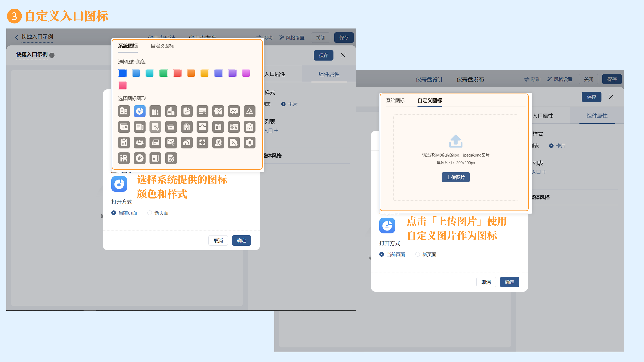Viewport: 644px width, 362px height.
Task: Open the 组件属性 tab in the left window
Action: click(x=329, y=74)
